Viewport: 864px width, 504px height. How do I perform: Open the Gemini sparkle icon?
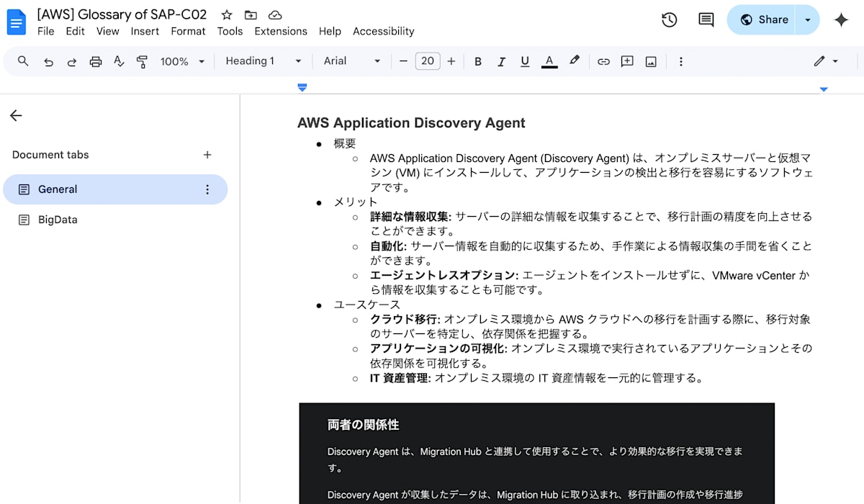(x=841, y=20)
